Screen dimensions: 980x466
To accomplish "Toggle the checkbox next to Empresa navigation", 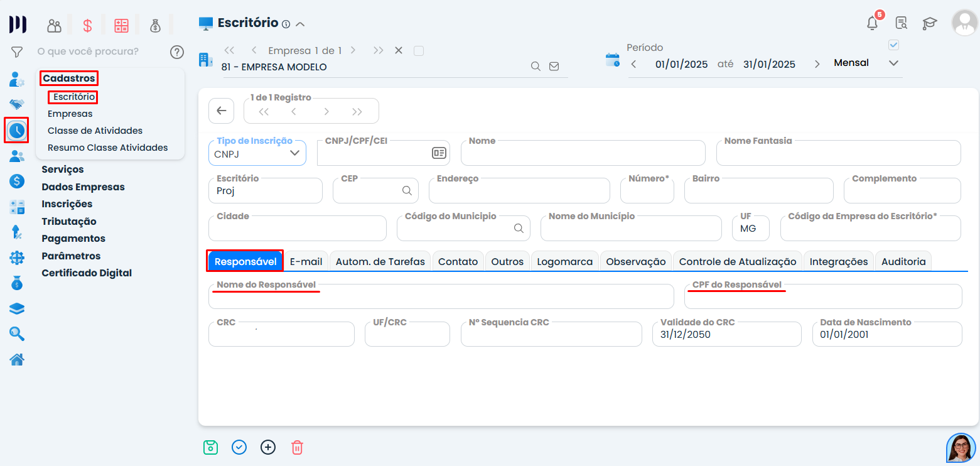I will pyautogui.click(x=419, y=51).
